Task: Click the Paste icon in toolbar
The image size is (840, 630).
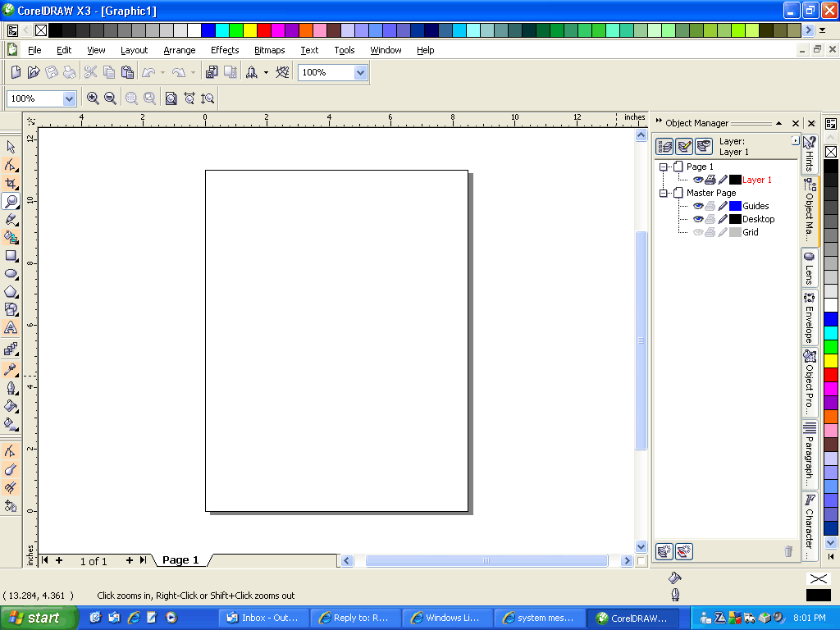Action: 127,72
